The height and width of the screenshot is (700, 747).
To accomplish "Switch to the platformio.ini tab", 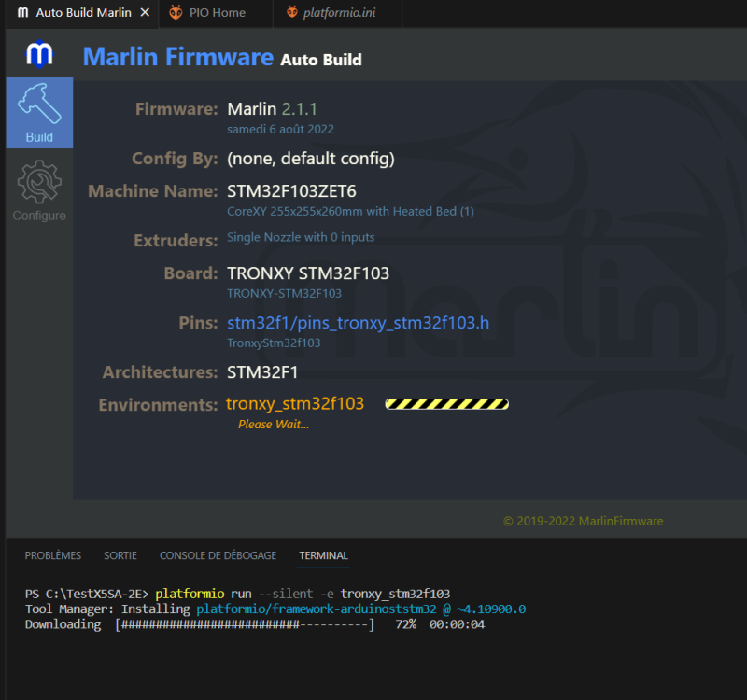I will pos(338,13).
